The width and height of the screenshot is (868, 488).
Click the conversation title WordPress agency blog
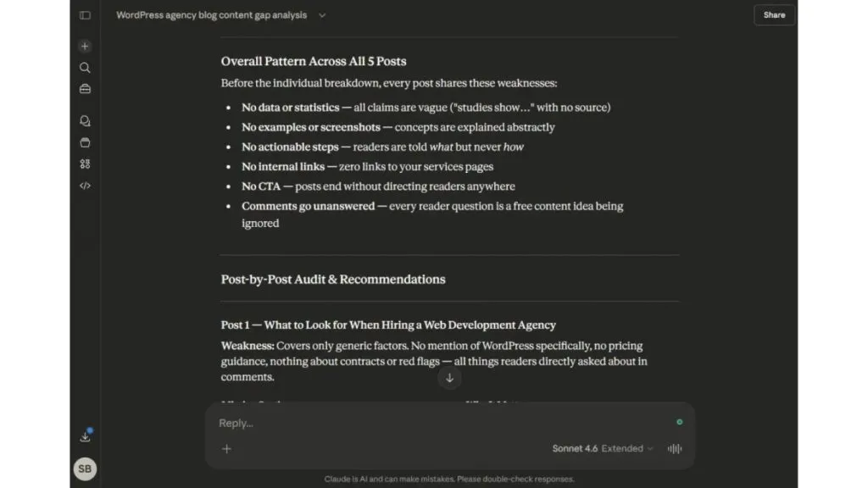(x=211, y=15)
